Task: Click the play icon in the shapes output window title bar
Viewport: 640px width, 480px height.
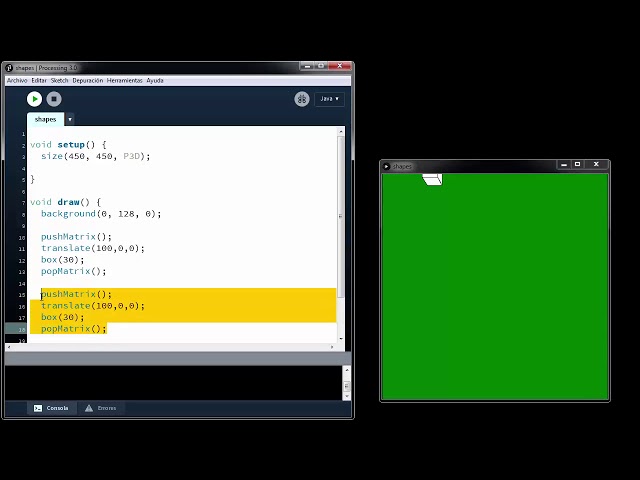Action: (x=386, y=166)
